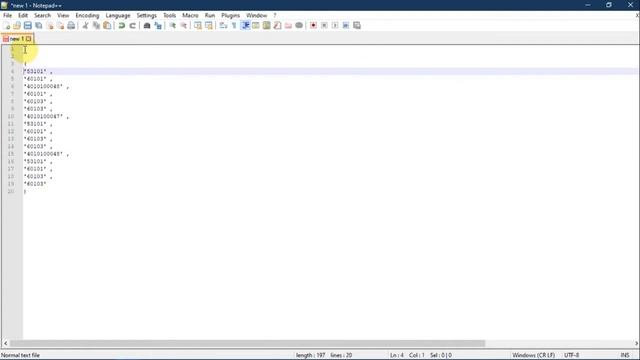The height and width of the screenshot is (360, 640).
Task: Open the ? help menu
Action: click(275, 16)
